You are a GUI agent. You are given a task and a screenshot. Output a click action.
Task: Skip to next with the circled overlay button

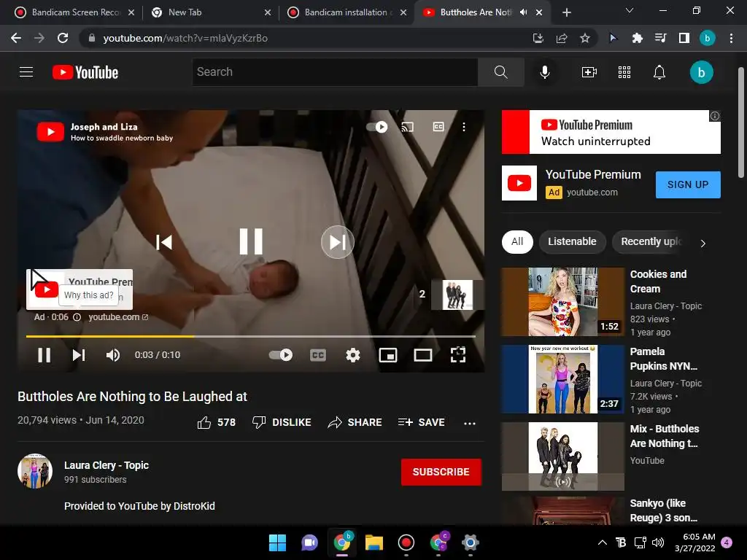(337, 242)
